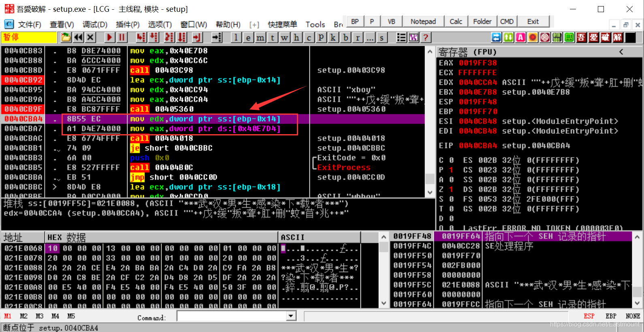The width and height of the screenshot is (644, 332).
Task: Open References window via 'r' button
Action: [x=358, y=38]
